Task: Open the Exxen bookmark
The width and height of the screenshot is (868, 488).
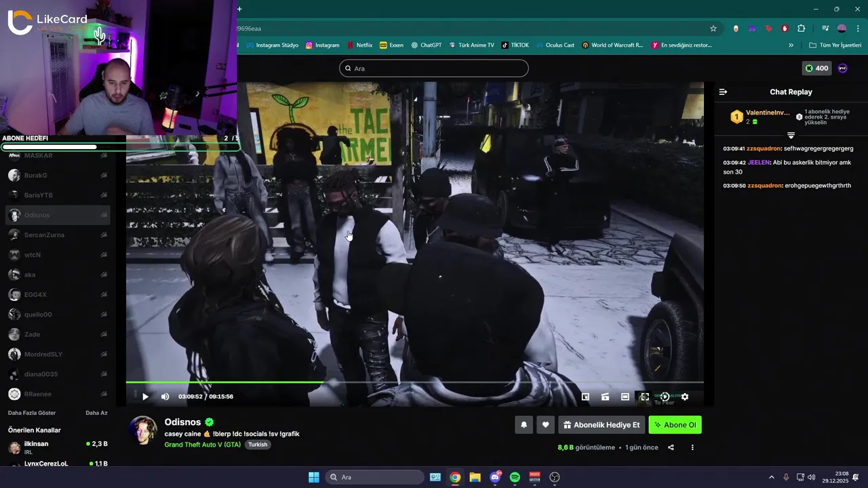Action: [391, 45]
